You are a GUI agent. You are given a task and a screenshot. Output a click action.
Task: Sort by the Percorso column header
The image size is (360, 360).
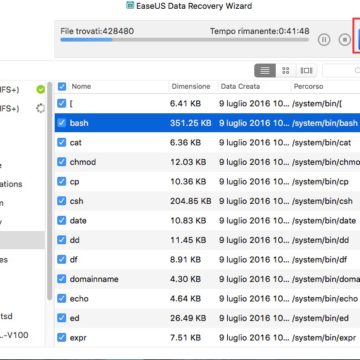308,86
